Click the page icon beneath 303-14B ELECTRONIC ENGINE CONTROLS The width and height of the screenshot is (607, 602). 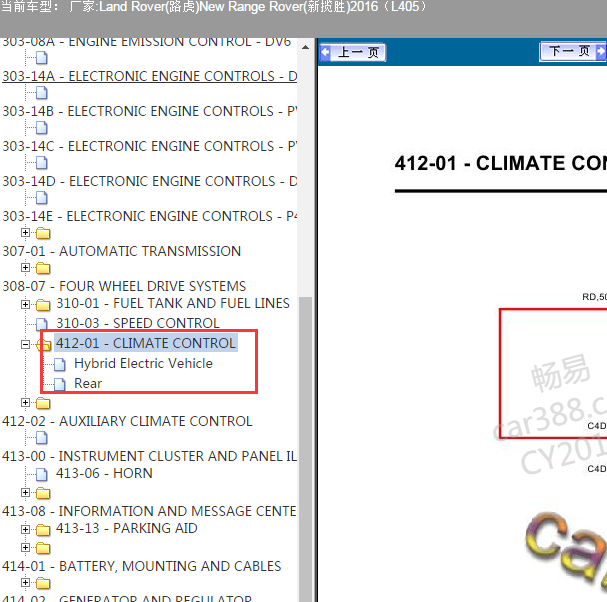pos(42,128)
